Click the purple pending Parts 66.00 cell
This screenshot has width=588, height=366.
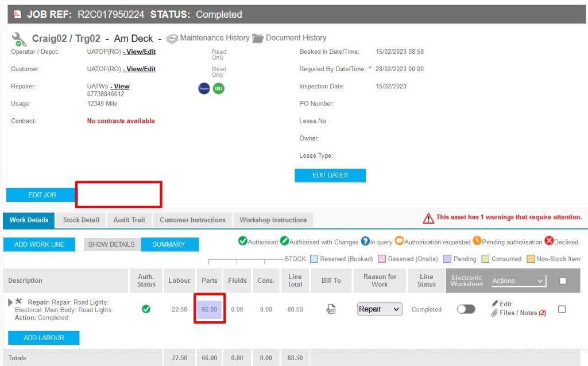click(210, 309)
